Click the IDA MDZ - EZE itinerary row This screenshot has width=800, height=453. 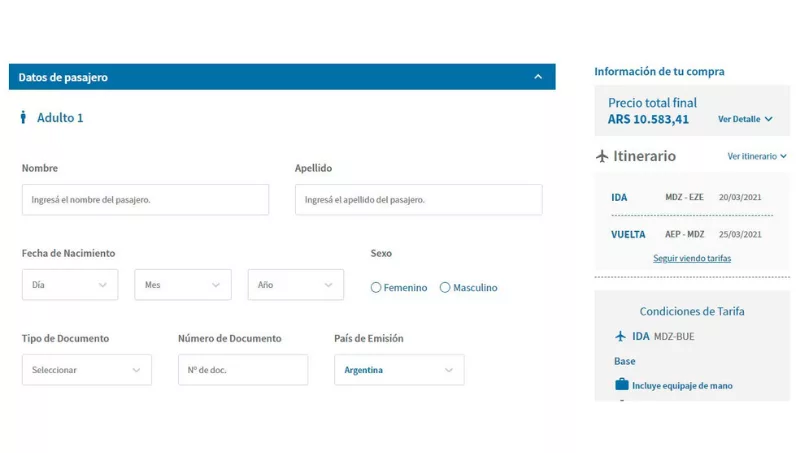(x=692, y=197)
